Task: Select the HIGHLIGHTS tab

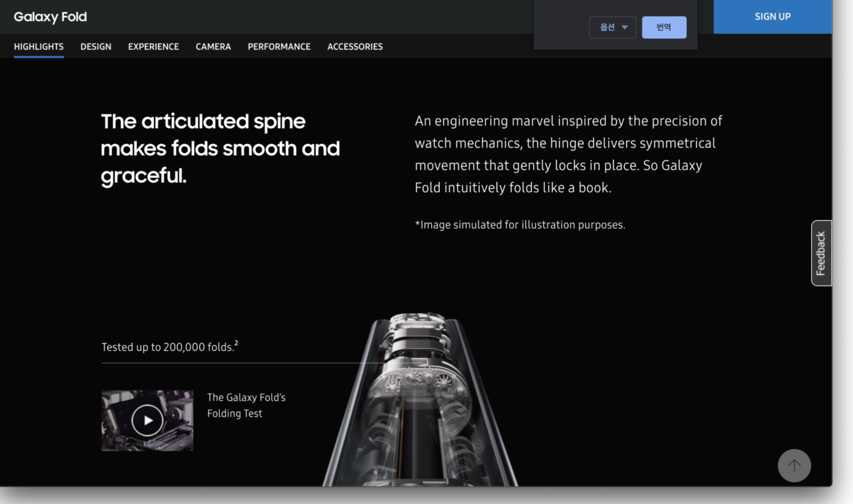Action: coord(39,47)
